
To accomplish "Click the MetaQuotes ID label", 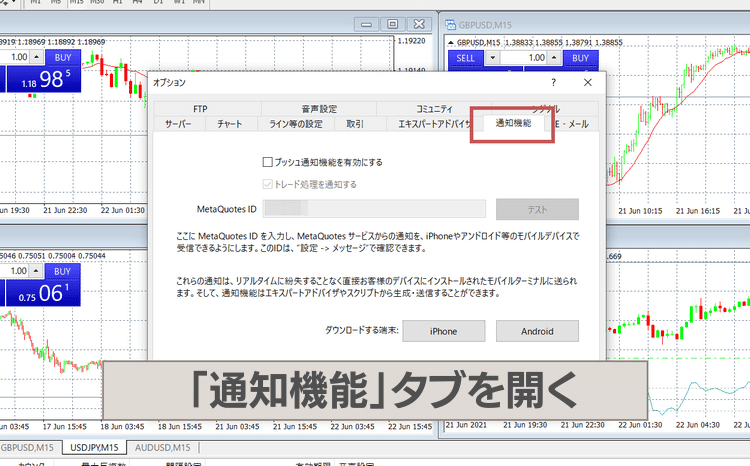I will 227,209.
